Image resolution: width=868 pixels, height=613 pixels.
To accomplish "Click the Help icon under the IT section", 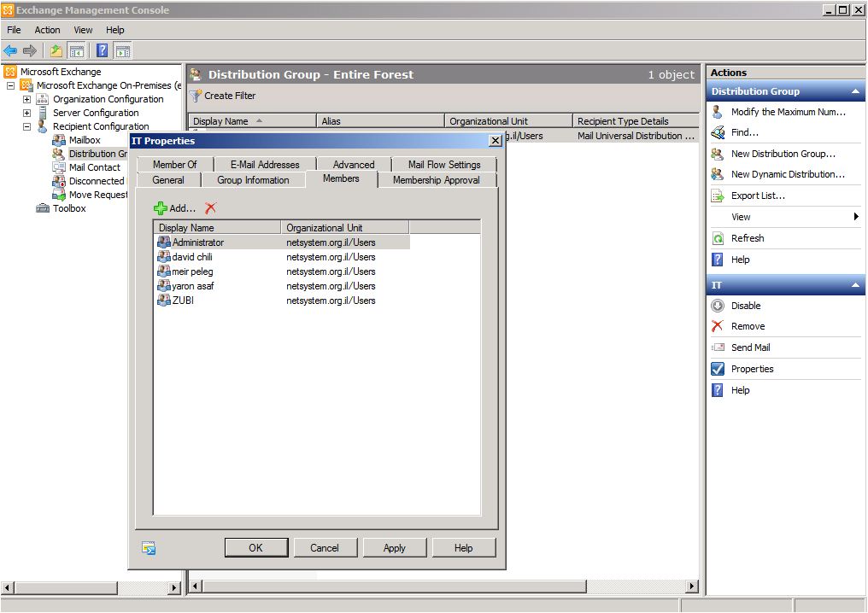I will 718,390.
